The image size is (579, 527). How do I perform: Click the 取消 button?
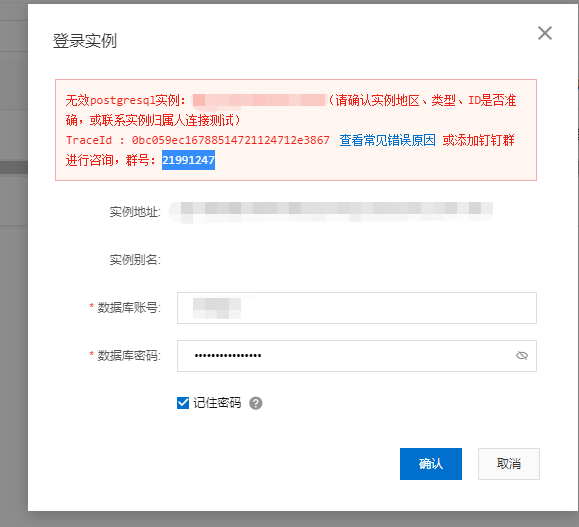tap(508, 464)
